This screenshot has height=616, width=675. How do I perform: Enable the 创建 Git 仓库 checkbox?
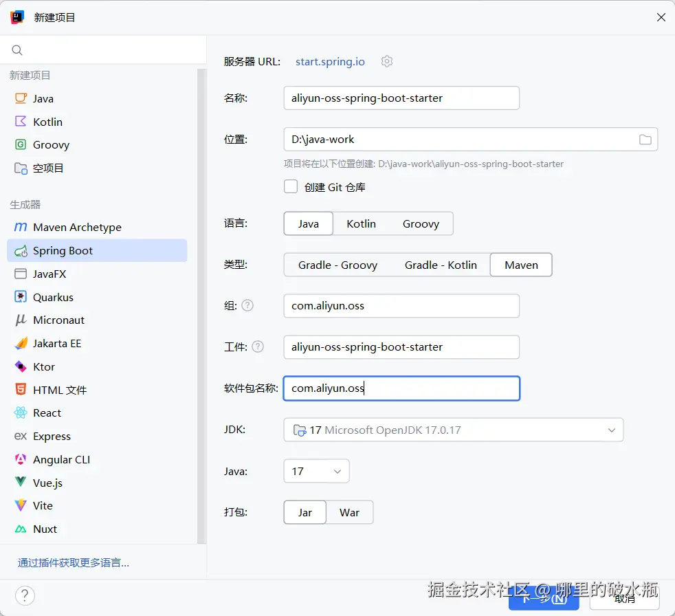[291, 187]
